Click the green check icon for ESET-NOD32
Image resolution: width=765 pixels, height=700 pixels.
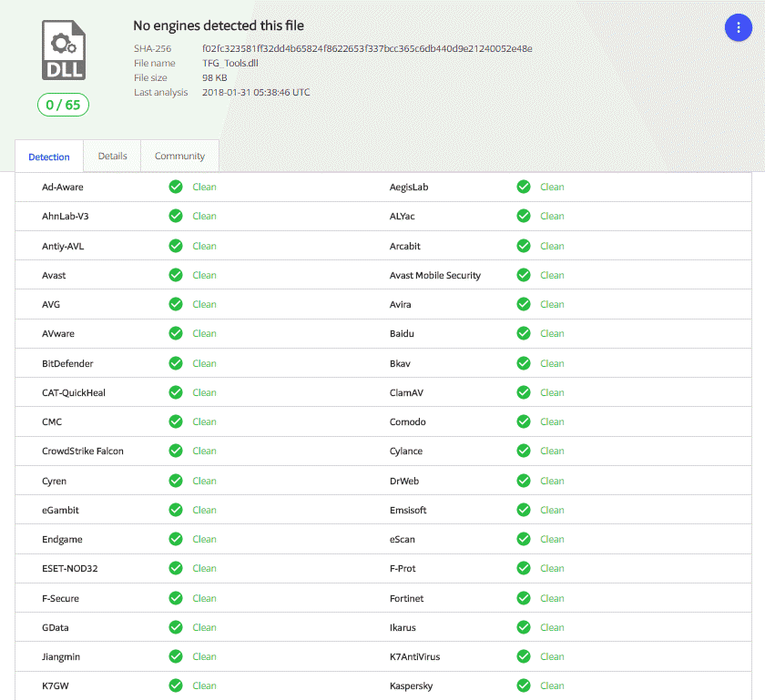pos(176,569)
